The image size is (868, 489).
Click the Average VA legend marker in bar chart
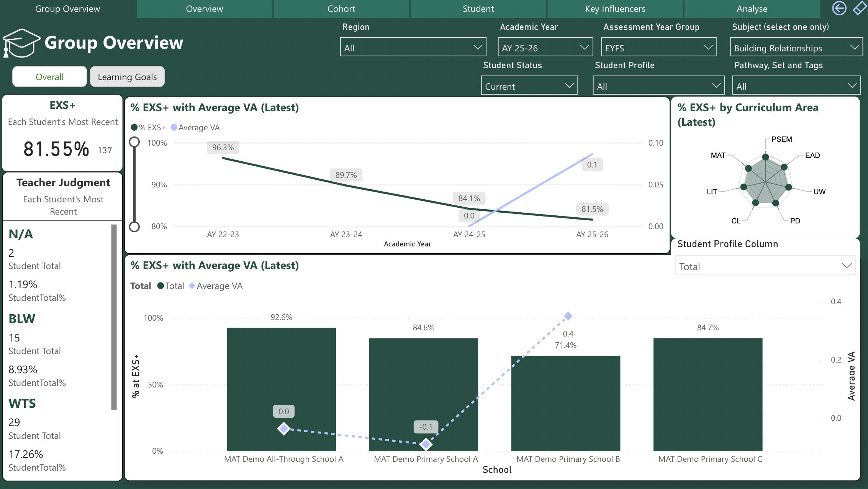(192, 286)
